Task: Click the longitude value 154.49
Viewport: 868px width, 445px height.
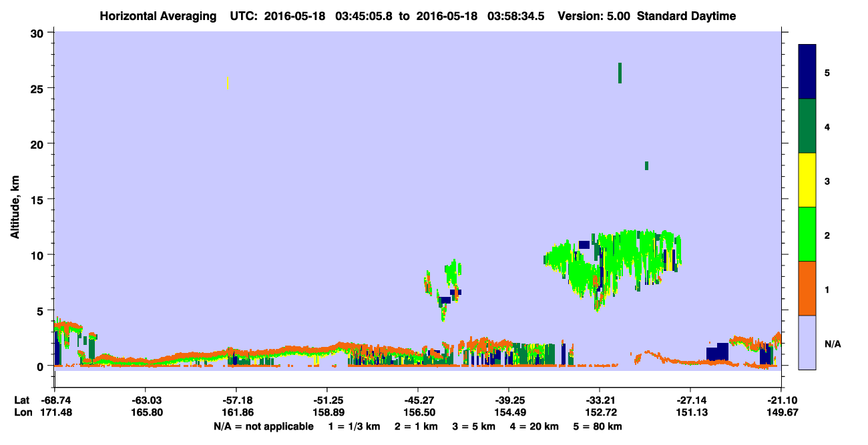Action: [509, 412]
